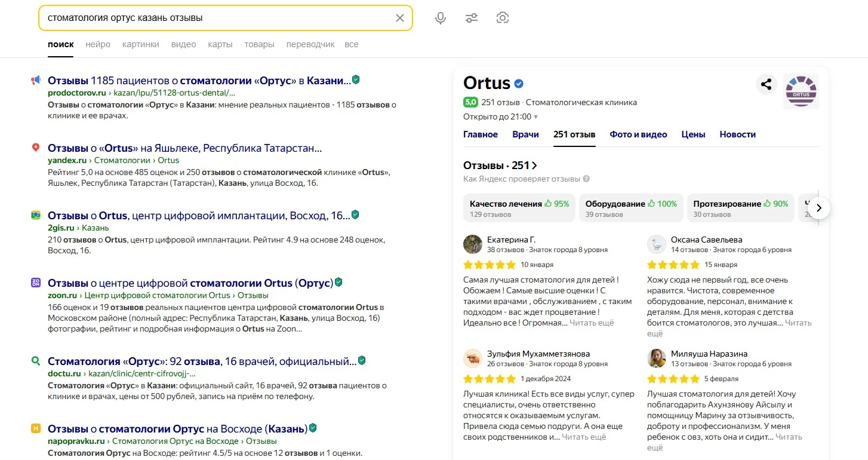Switch to the "картинки" search tab
868x460 pixels.
click(x=140, y=44)
